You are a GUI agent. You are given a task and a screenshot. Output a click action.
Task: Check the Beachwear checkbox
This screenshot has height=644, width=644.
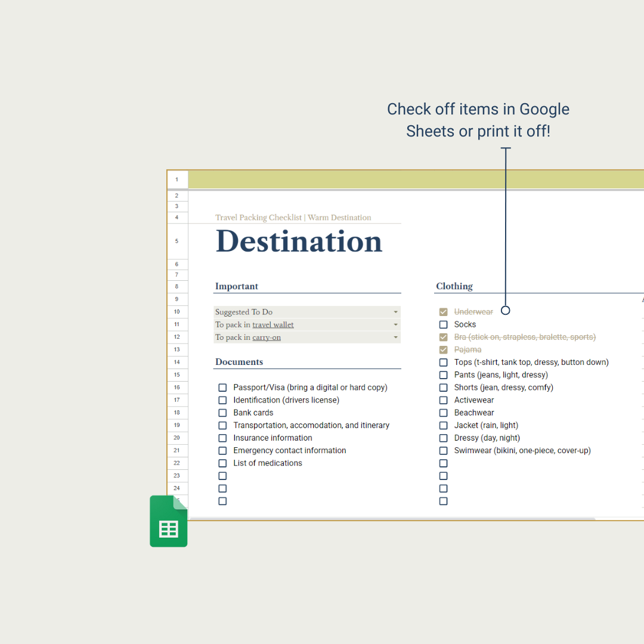(443, 413)
